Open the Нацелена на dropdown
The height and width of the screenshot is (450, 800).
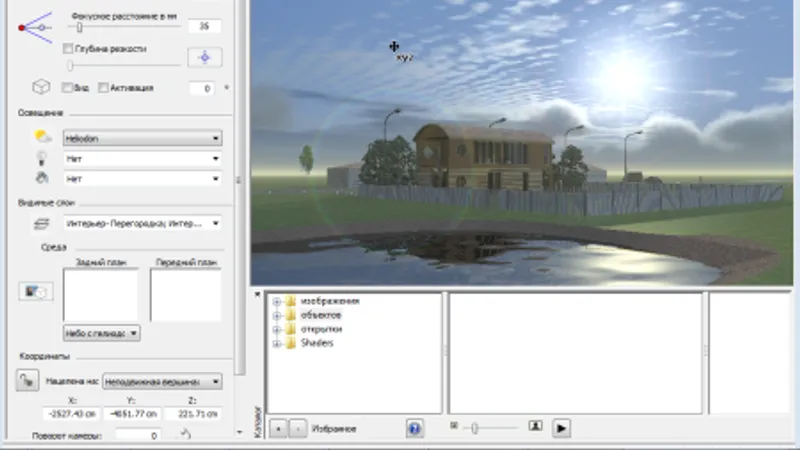(x=162, y=381)
